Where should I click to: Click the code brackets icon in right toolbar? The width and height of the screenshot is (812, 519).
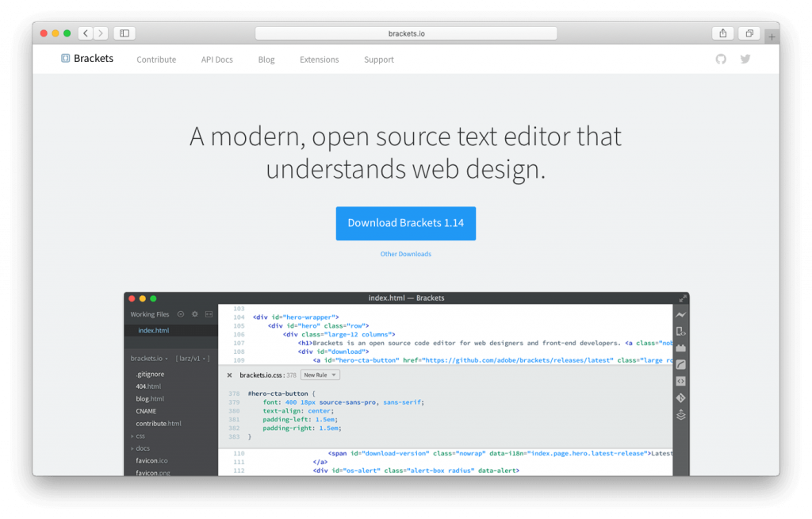click(681, 381)
